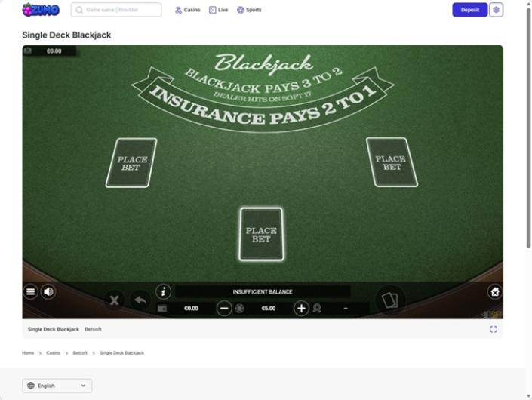
Task: Open the game info icon
Action: click(x=163, y=291)
